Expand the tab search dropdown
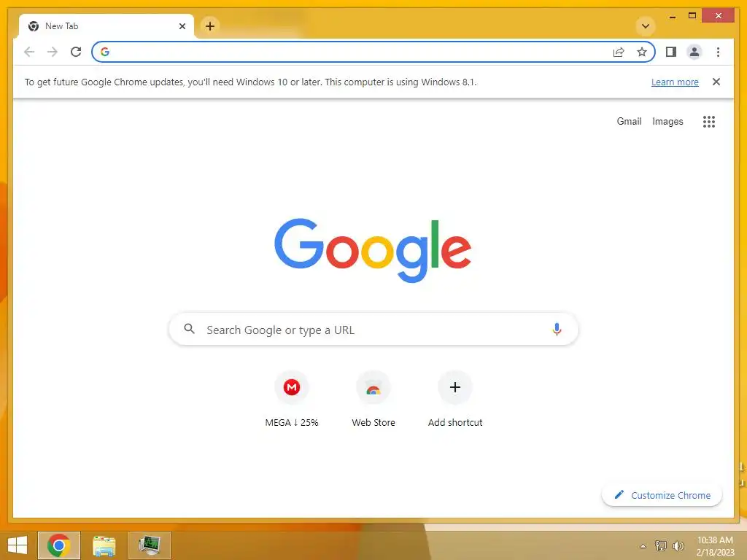This screenshot has height=560, width=747. pos(646,26)
